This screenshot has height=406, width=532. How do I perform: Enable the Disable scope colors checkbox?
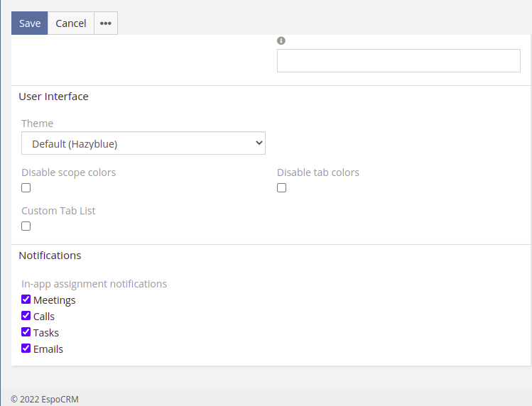click(x=26, y=188)
